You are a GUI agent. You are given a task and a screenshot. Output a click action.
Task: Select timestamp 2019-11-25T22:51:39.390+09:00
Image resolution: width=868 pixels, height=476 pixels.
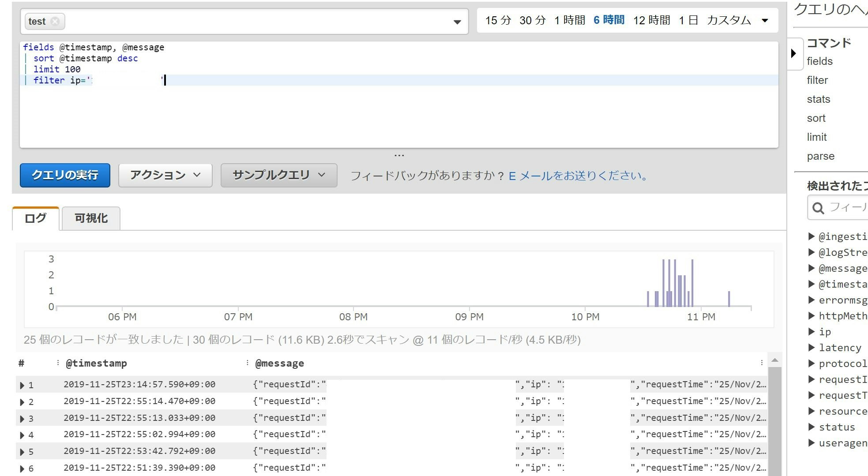coord(139,468)
